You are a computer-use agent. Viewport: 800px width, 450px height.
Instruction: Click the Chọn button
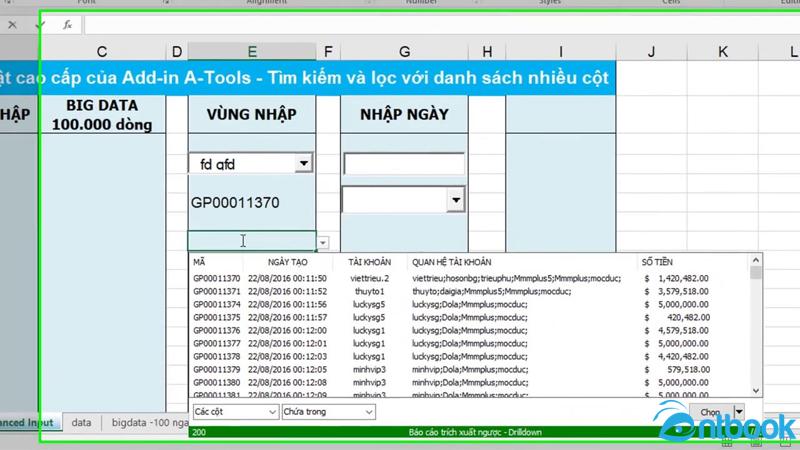pos(711,412)
